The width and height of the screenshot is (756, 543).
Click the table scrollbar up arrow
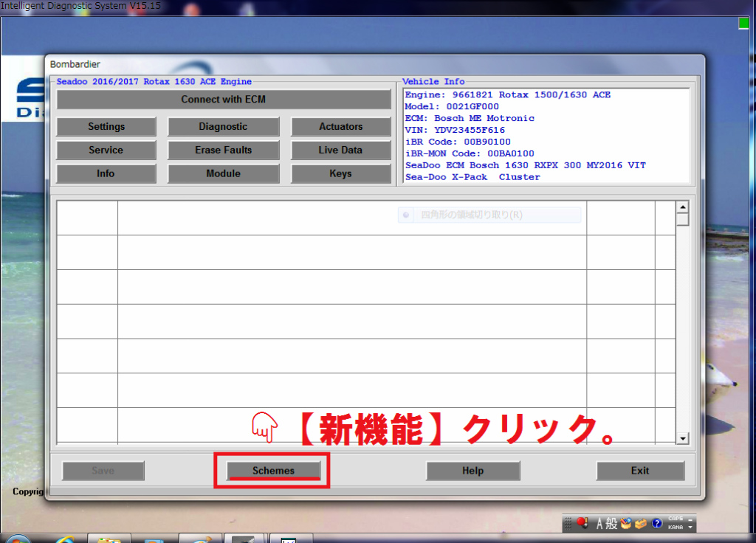[682, 207]
